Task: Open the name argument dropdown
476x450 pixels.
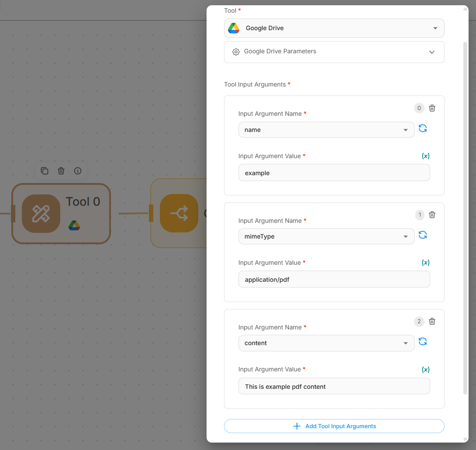Action: point(326,130)
